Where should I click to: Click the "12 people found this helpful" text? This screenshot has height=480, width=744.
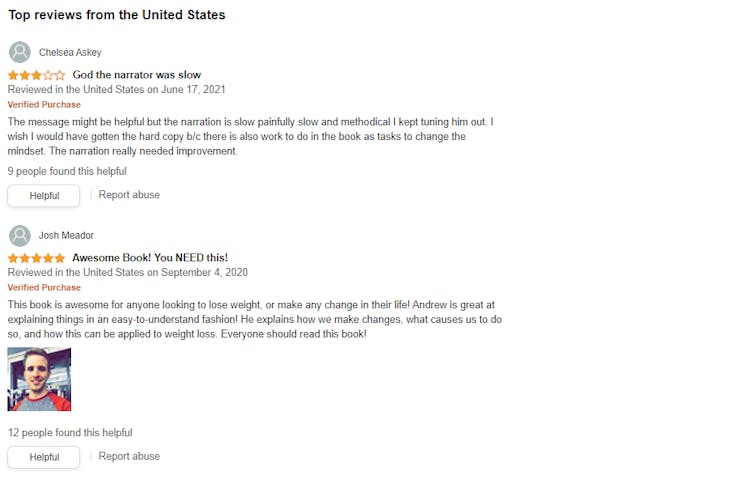(70, 433)
